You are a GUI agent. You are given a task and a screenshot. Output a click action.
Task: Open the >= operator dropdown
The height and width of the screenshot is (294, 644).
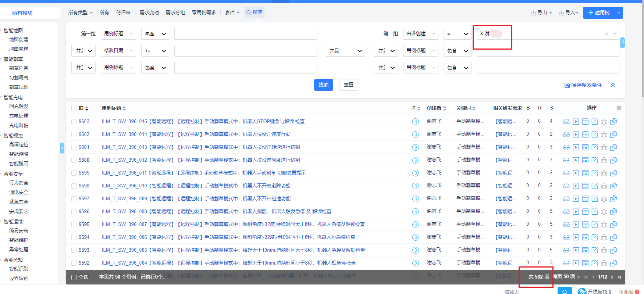pos(155,51)
